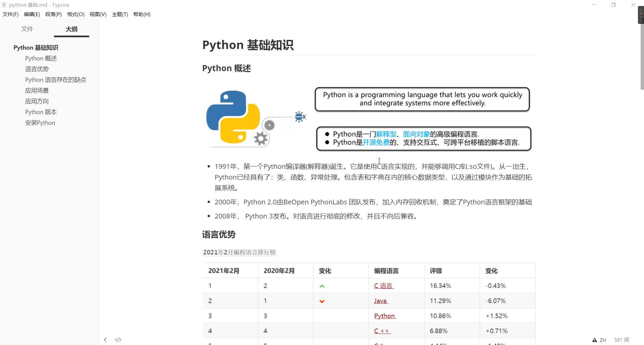Click the 11.29% rating cell

(452, 301)
